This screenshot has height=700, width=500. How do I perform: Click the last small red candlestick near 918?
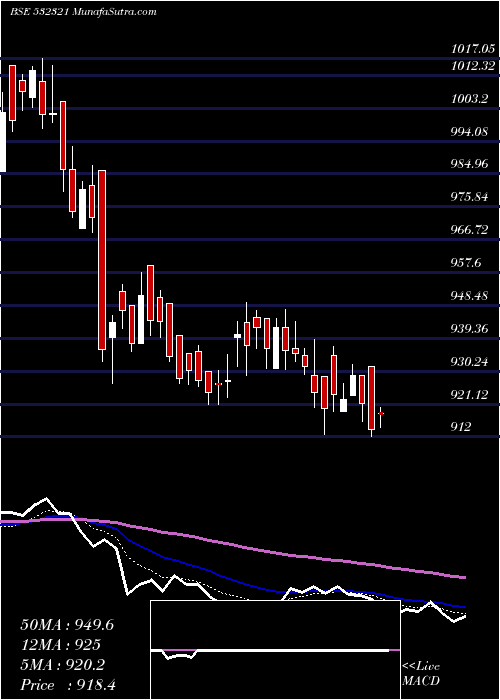click(x=381, y=414)
